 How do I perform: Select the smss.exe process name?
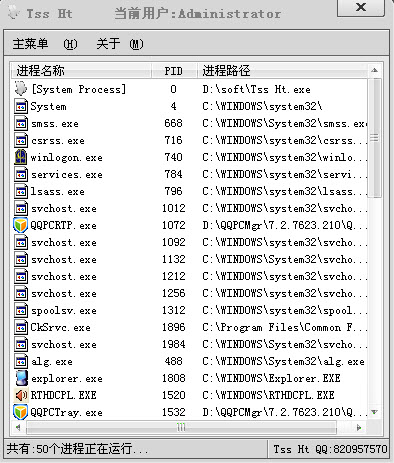click(x=55, y=124)
